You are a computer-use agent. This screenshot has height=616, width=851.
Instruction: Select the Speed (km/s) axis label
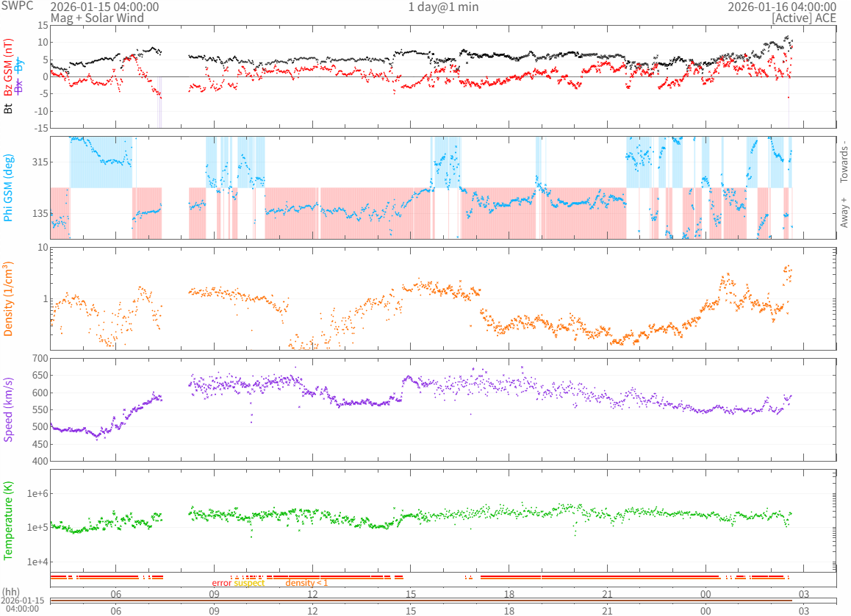pos(9,409)
